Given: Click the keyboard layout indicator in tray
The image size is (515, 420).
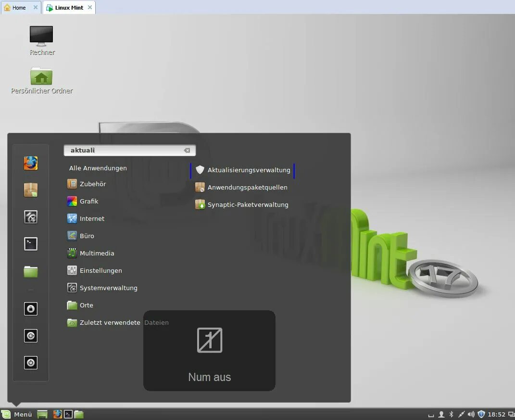Looking at the screenshot, I should 431,415.
